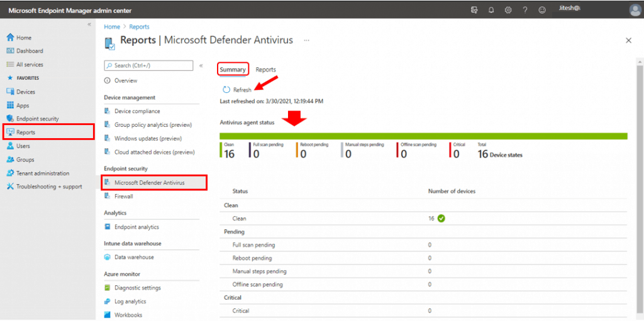Click the Number of devices header

point(452,192)
